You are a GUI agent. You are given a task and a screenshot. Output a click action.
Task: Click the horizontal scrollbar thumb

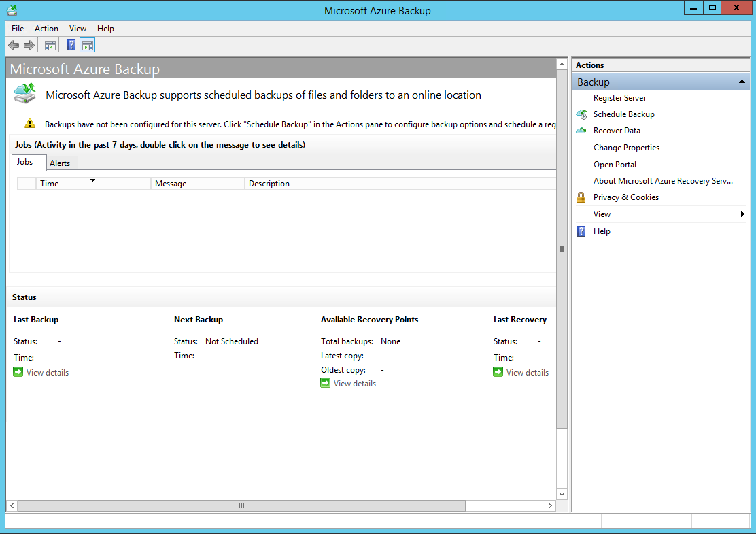pyautogui.click(x=241, y=505)
